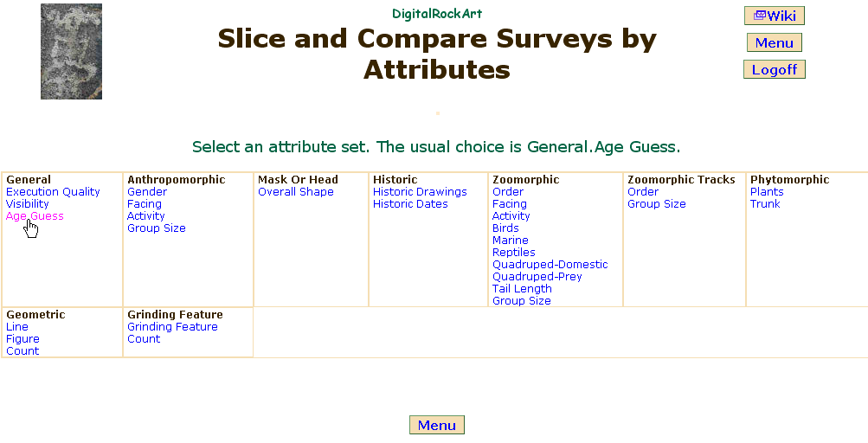The width and height of the screenshot is (868, 443).
Task: Select the Anthropomorphic Gender link
Action: tap(147, 192)
